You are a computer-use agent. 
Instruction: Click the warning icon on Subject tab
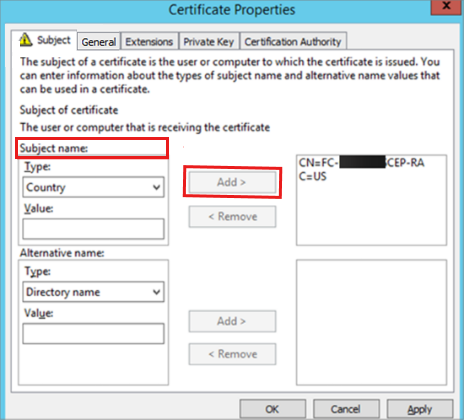[25, 40]
